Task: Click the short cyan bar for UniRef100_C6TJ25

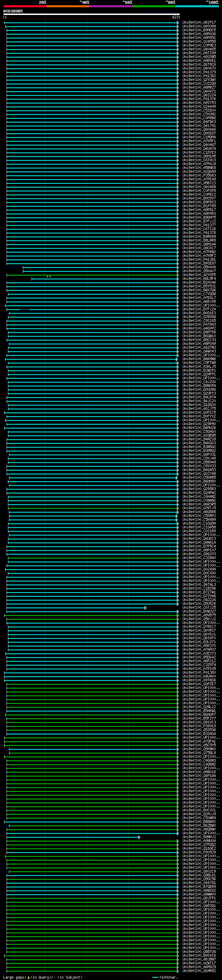Action: (76, 608)
